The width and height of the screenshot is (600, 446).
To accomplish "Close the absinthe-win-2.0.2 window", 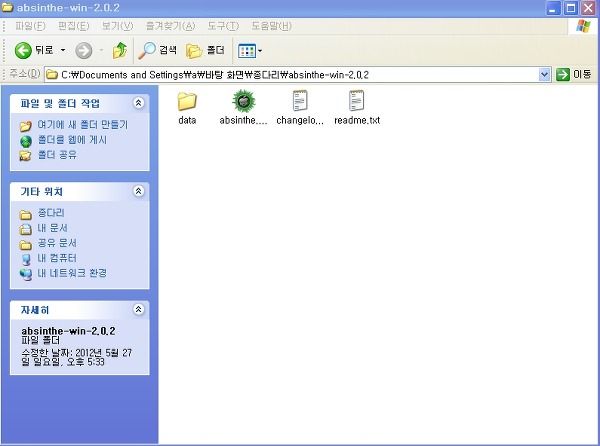I will click(x=589, y=8).
